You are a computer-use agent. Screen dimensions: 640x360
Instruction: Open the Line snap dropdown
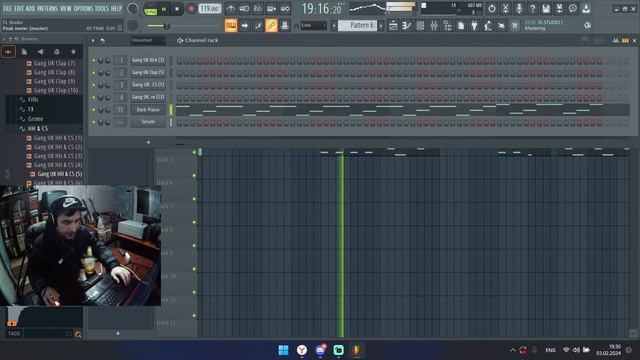point(313,26)
